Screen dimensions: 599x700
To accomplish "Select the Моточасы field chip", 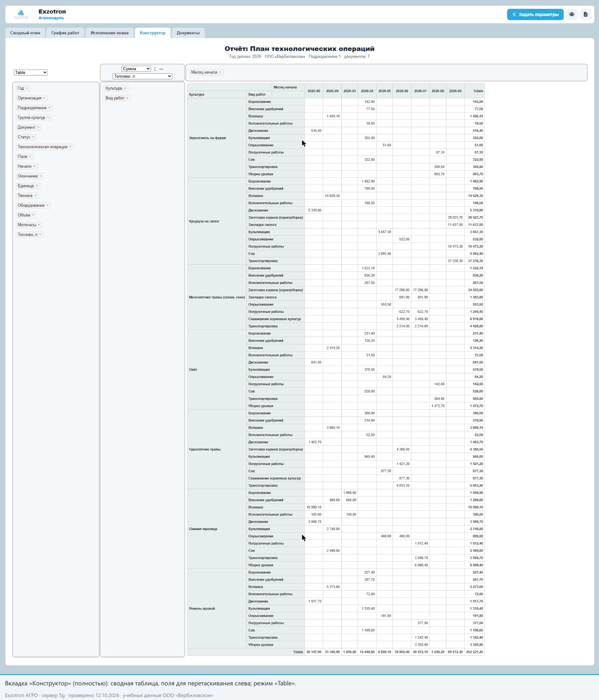I will click(x=29, y=225).
